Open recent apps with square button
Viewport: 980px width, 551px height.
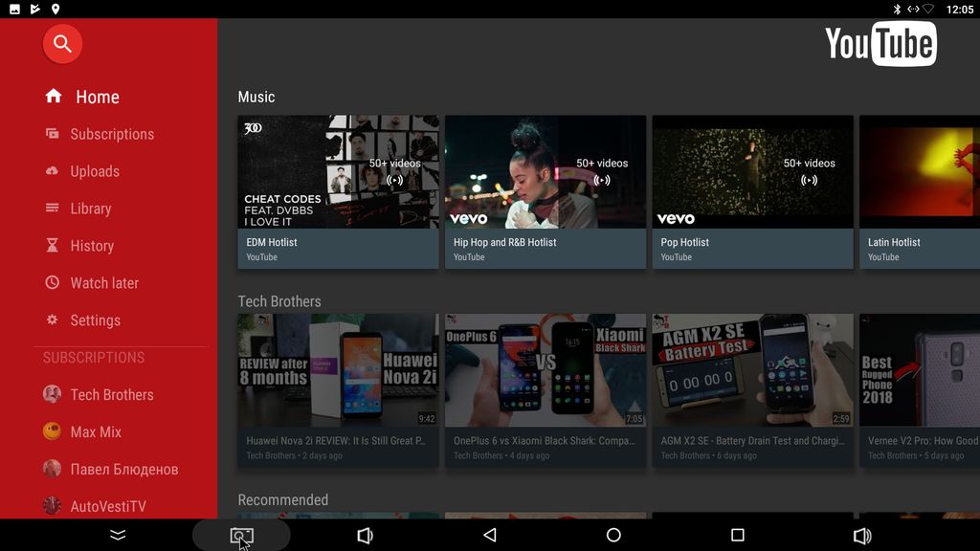(737, 536)
